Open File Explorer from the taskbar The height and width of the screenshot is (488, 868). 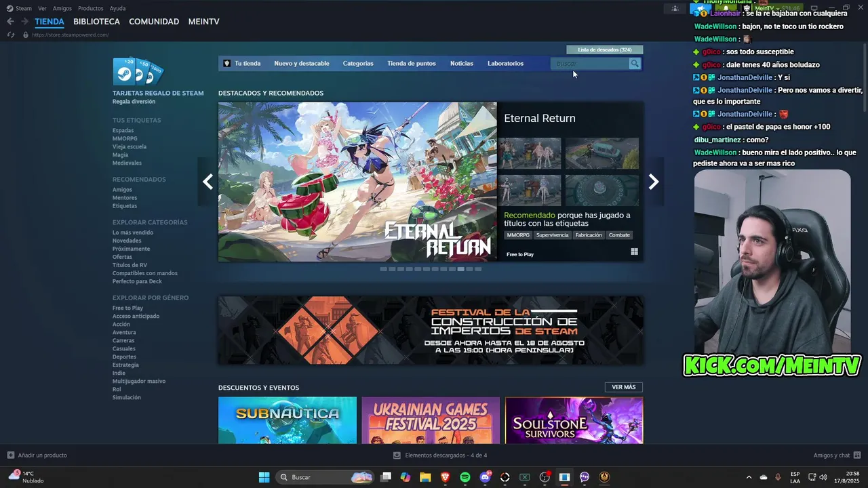tap(425, 477)
